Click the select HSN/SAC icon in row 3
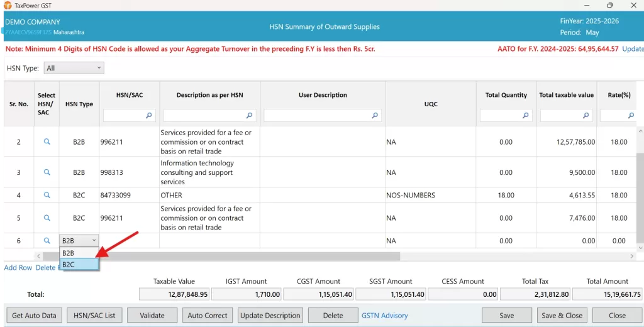This screenshot has height=327, width=644. pyautogui.click(x=47, y=172)
